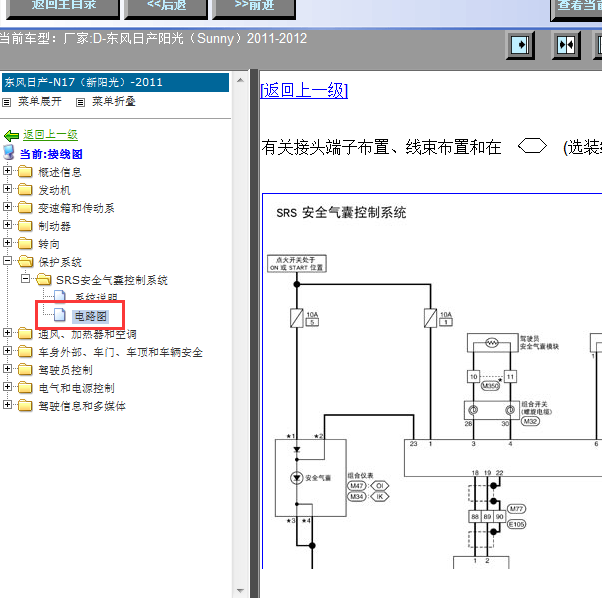Click the vertical pane splitter bar
The image size is (602, 598).
tap(254, 333)
